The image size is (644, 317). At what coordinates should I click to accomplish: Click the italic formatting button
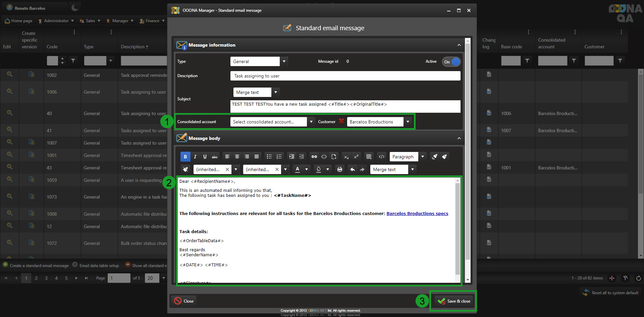pos(195,157)
